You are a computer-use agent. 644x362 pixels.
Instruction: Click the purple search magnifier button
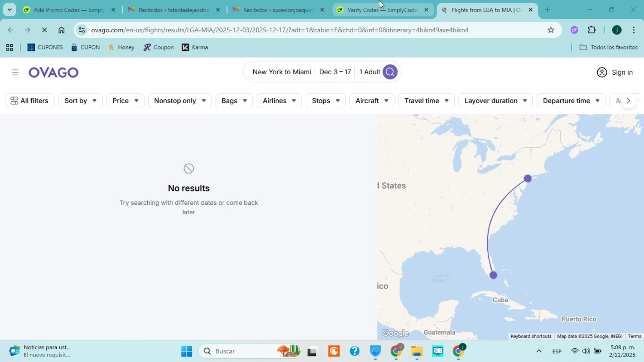coord(390,72)
